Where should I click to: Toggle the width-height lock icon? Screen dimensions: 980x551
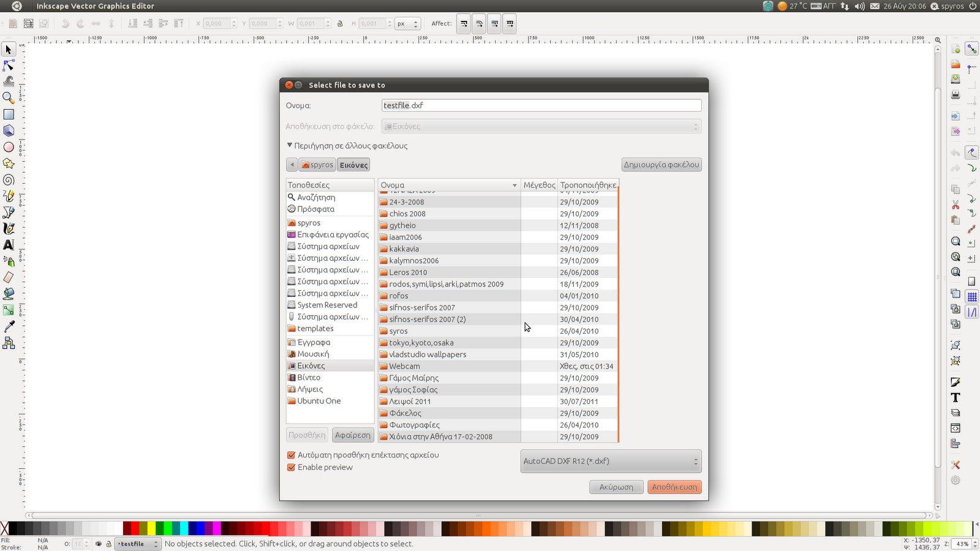click(x=341, y=23)
